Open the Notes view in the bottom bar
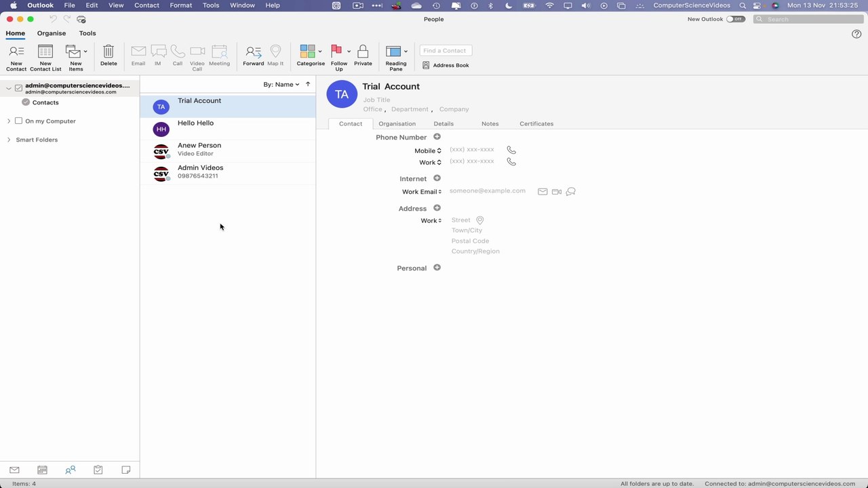868x488 pixels. click(x=125, y=470)
